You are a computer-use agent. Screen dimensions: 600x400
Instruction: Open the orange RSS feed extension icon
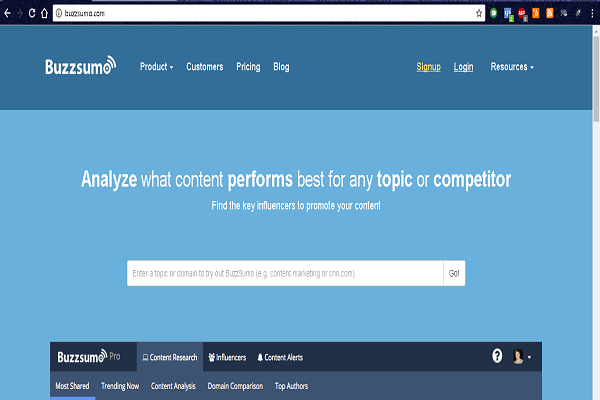click(550, 13)
